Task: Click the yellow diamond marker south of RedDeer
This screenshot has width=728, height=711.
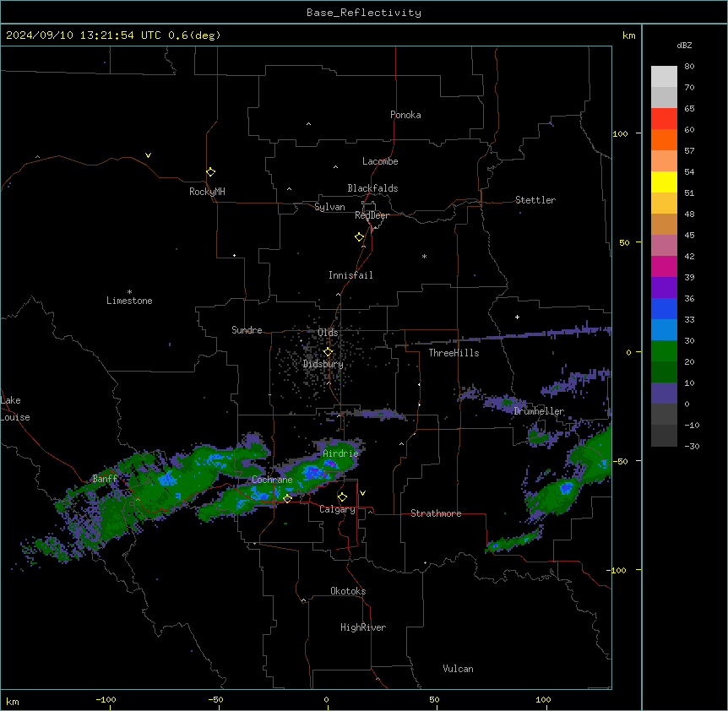Action: pos(360,237)
